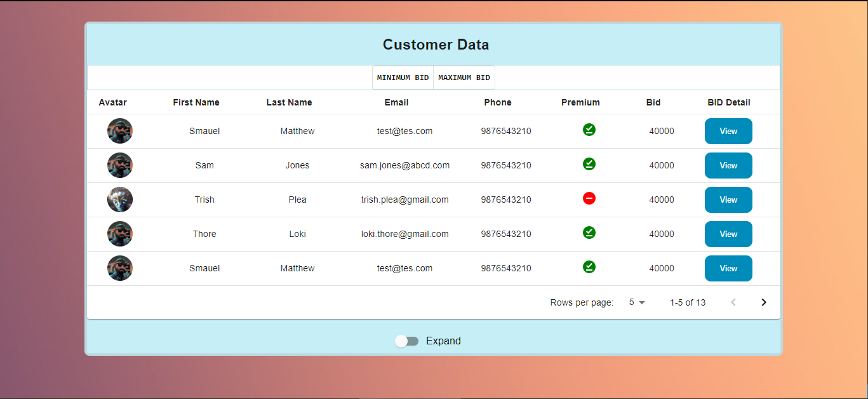View bid details for Trish Plea
Screen dimensions: 868x399
click(x=728, y=199)
